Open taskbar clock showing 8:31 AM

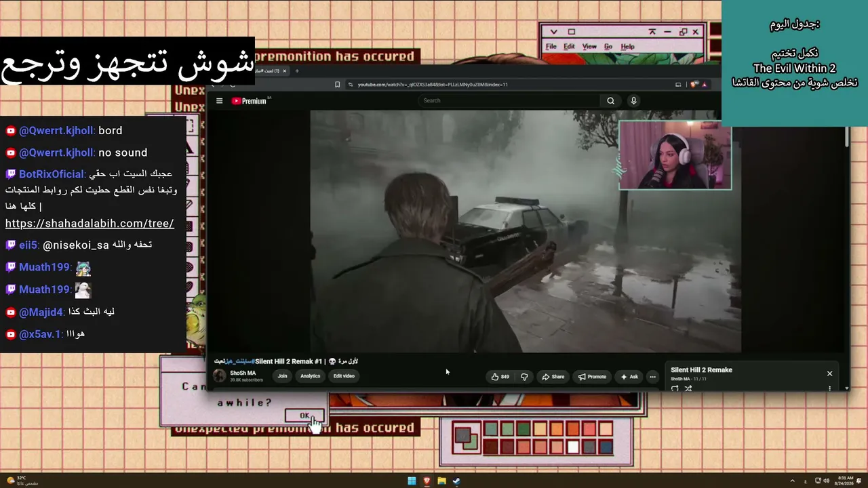(x=844, y=481)
